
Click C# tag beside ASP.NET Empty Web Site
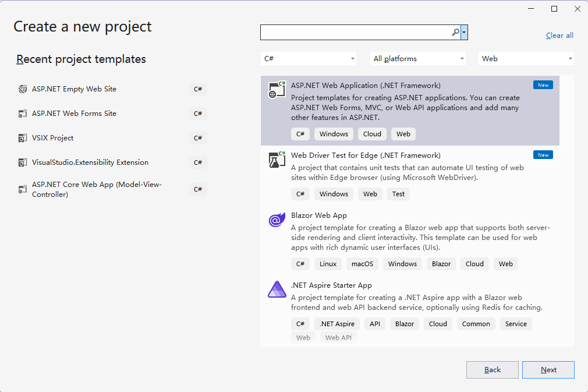[x=198, y=89]
